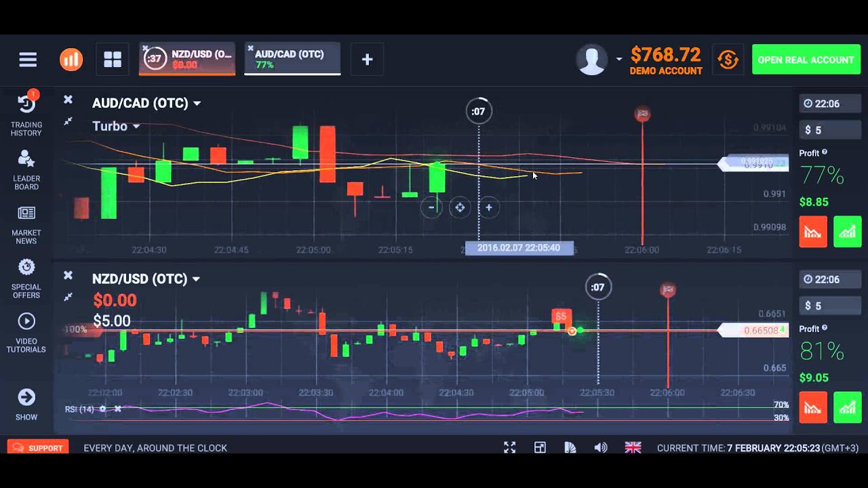Viewport: 868px width, 488px height.
Task: Zoom out the AUD/CAD chart with minus
Action: pos(431,207)
